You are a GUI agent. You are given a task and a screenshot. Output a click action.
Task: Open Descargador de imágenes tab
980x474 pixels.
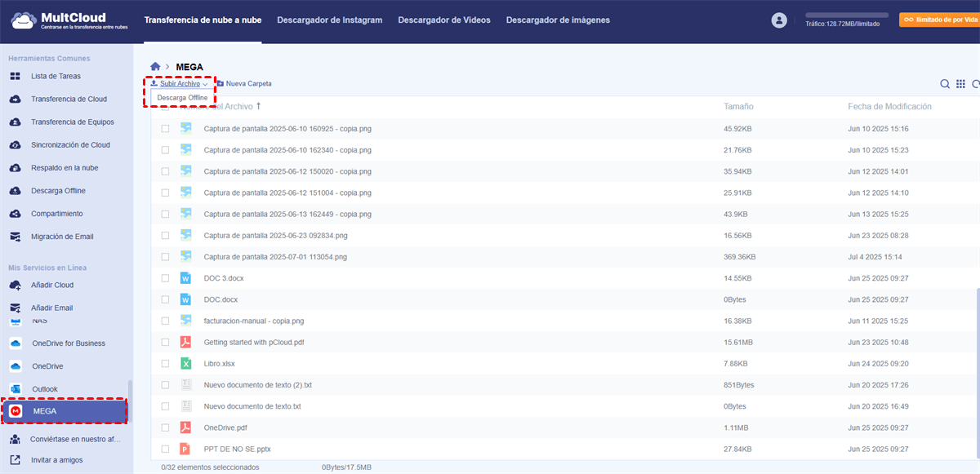(558, 20)
